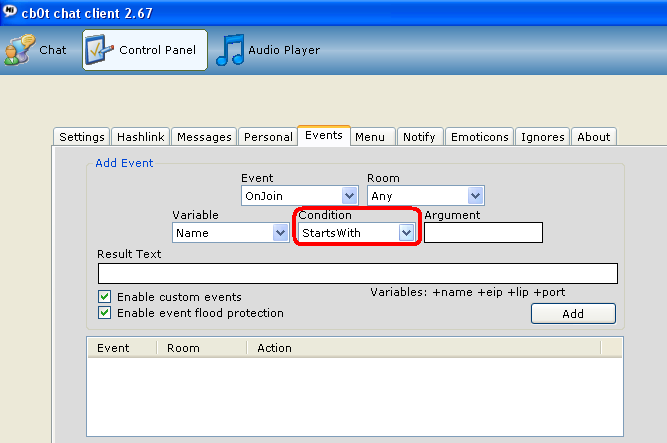Expand the Variable dropdown showing Name
This screenshot has height=443, width=667.
[x=280, y=233]
